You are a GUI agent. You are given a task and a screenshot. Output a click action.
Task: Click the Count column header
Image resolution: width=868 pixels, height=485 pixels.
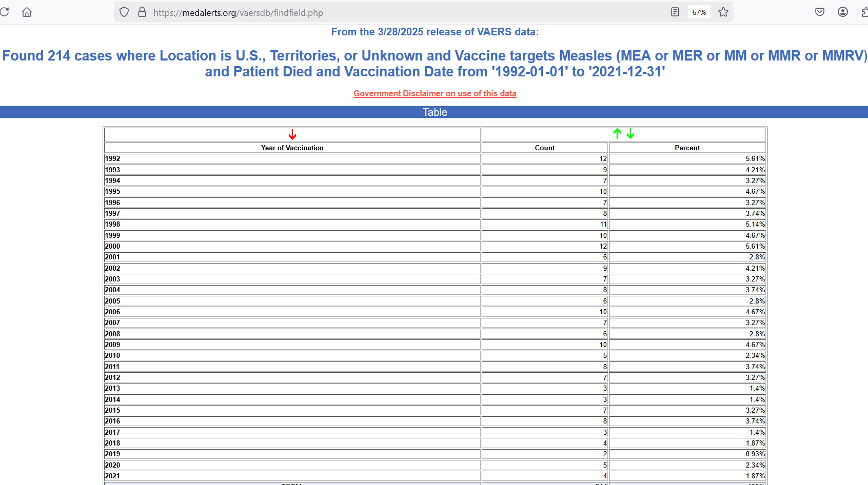pos(545,148)
